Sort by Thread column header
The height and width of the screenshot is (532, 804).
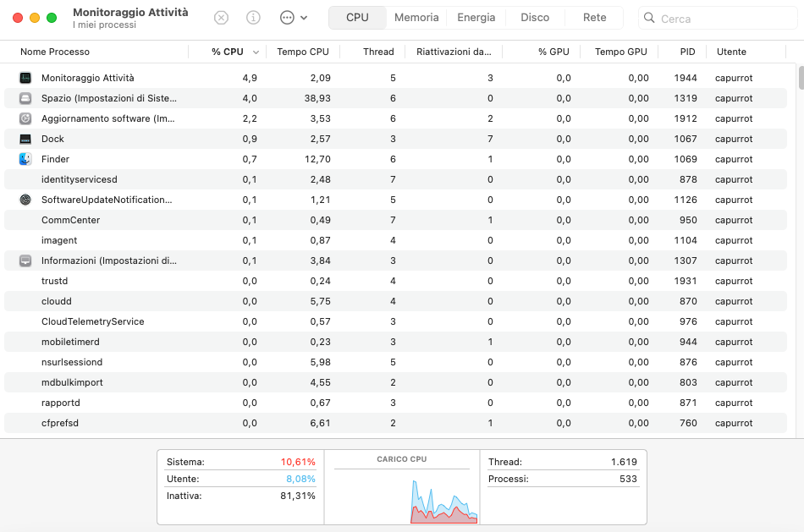pos(378,52)
